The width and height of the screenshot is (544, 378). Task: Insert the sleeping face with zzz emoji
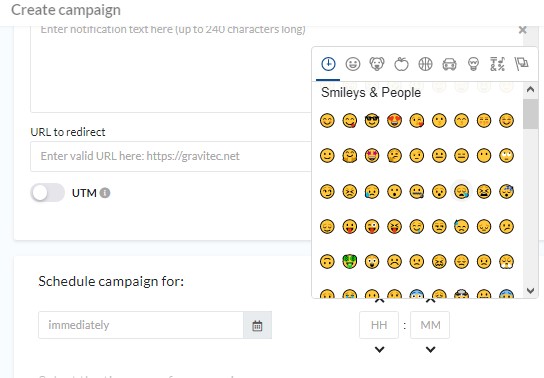(506, 191)
